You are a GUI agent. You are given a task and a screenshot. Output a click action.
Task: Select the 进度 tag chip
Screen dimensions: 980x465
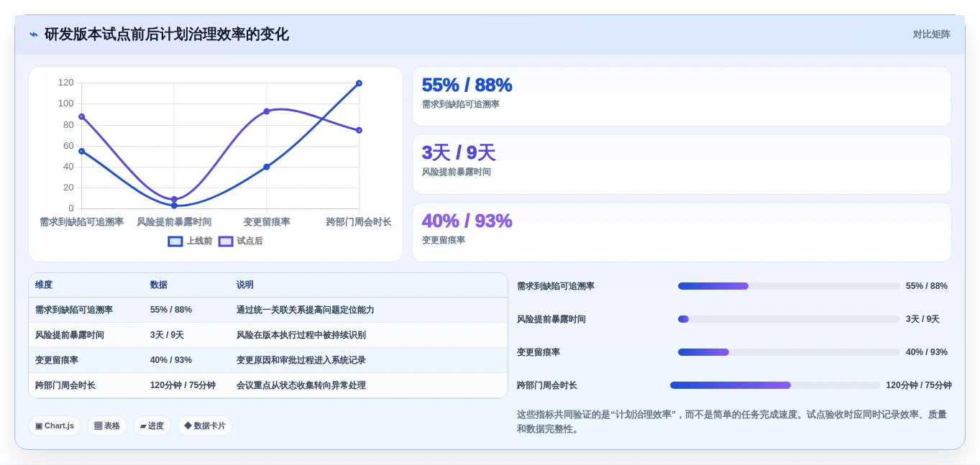coord(152,426)
